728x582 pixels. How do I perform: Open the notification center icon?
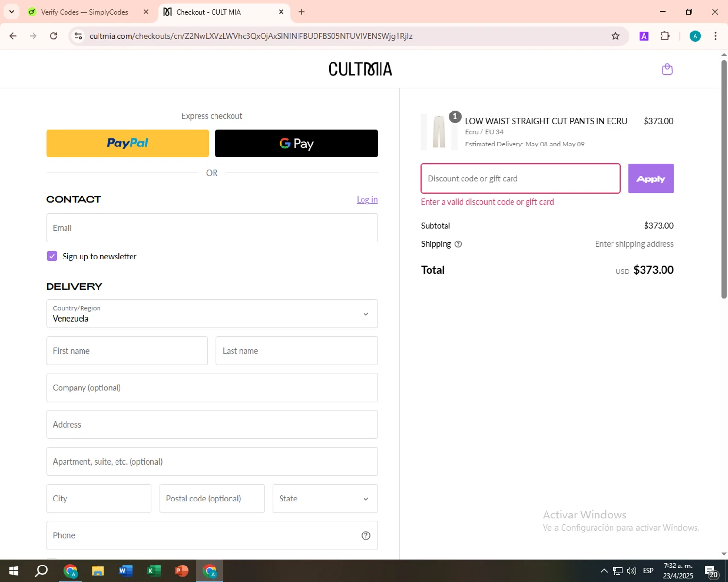tap(711, 571)
